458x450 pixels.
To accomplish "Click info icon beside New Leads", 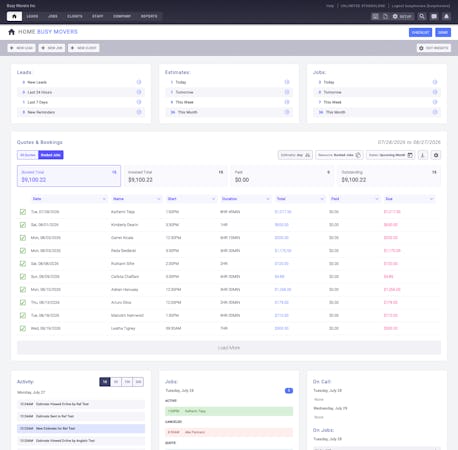I will (139, 82).
